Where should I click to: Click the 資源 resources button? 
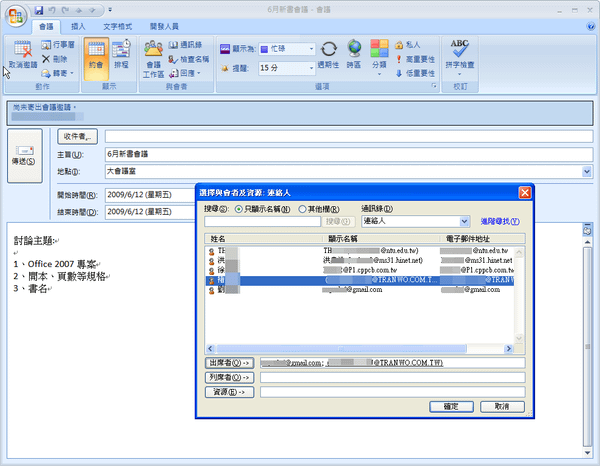[229, 392]
